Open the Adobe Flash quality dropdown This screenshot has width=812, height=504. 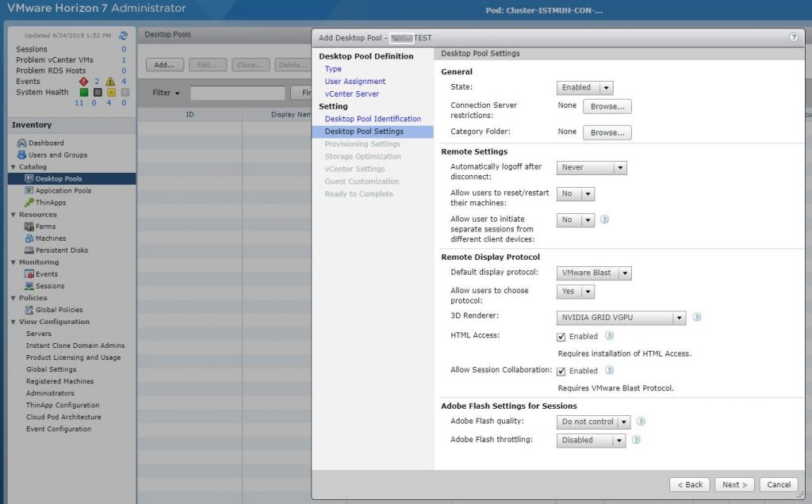tap(593, 422)
